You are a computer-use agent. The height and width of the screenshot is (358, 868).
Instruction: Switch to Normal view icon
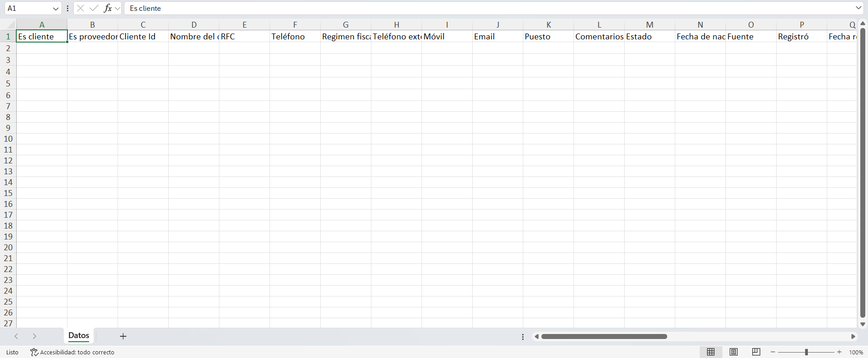[711, 352]
